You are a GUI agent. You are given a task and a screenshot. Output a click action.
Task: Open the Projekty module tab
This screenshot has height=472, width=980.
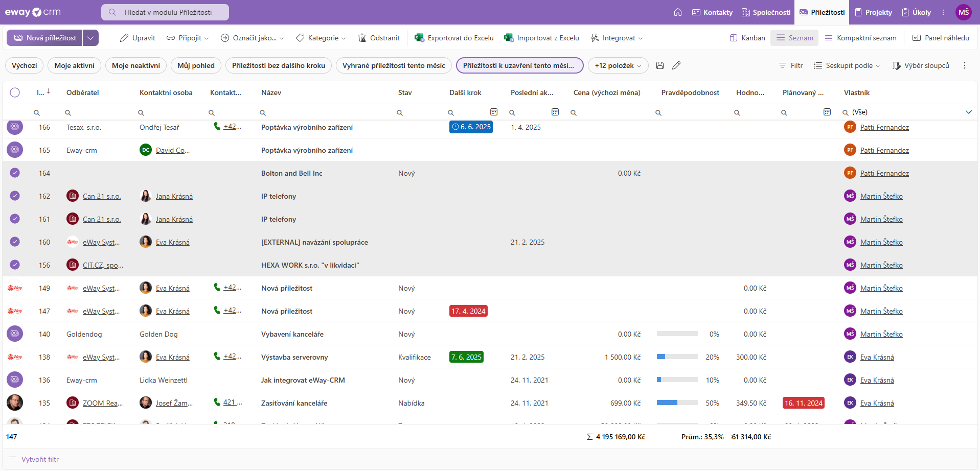pyautogui.click(x=873, y=12)
